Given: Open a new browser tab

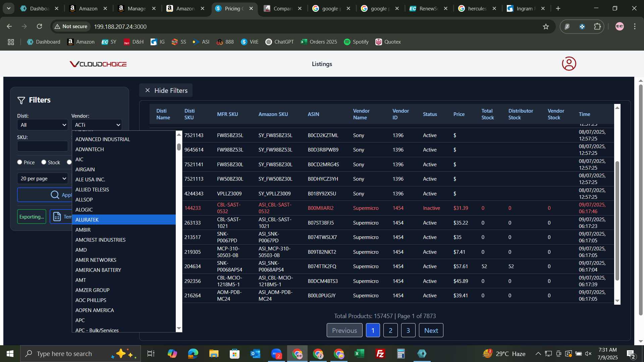Looking at the screenshot, I should pos(558,8).
